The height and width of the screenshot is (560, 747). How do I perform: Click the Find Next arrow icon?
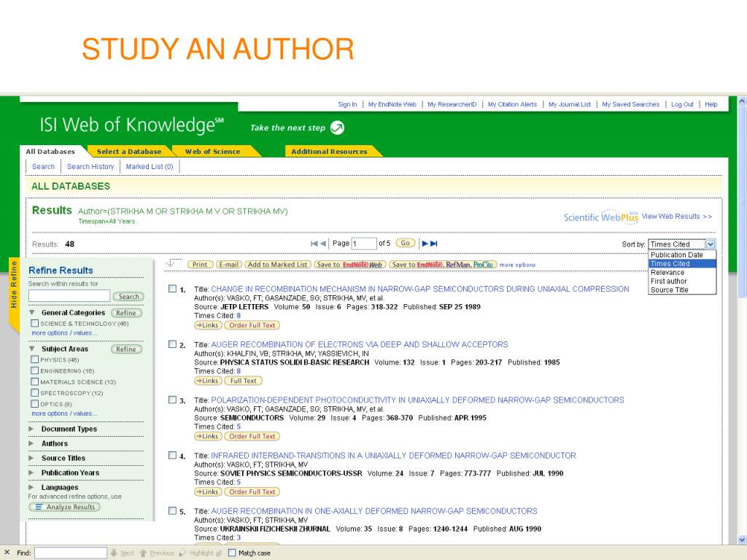coord(114,553)
